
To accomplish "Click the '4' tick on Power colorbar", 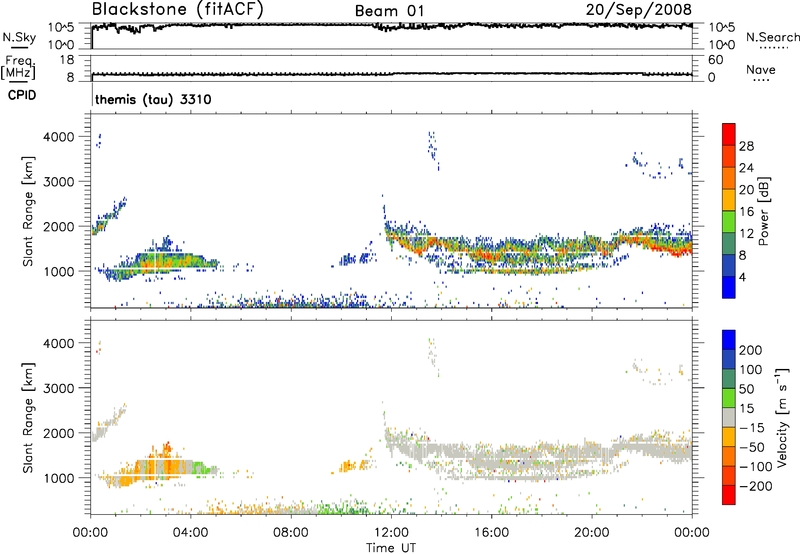I will [x=742, y=277].
